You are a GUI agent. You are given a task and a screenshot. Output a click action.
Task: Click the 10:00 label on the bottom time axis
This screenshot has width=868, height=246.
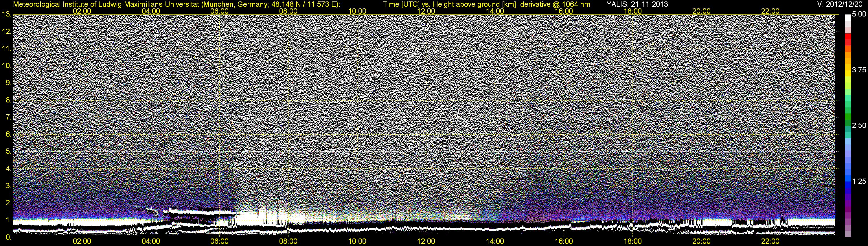357,241
